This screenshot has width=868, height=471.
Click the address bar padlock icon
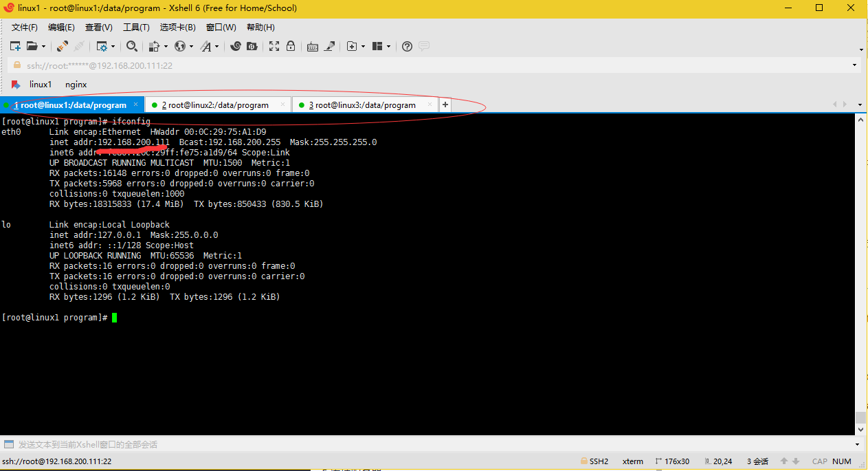coord(16,65)
